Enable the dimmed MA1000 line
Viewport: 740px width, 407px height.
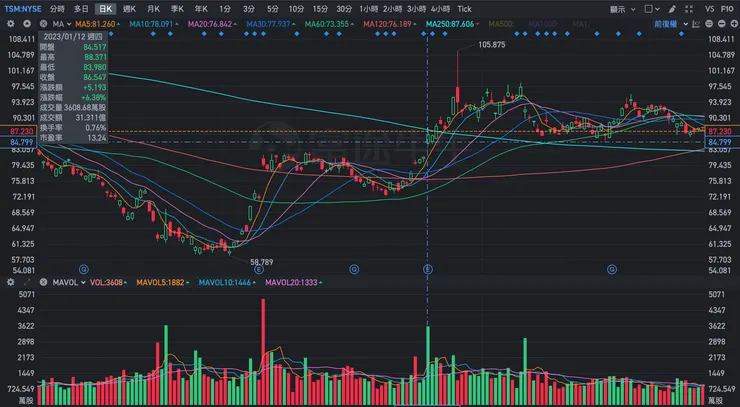coord(543,24)
